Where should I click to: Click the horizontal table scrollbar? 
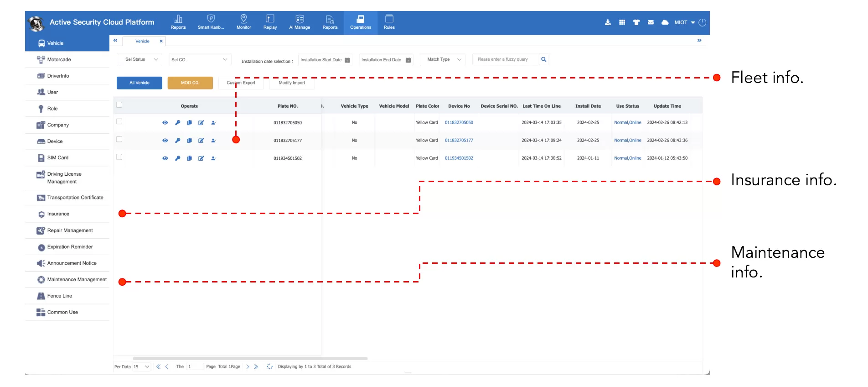pos(250,359)
